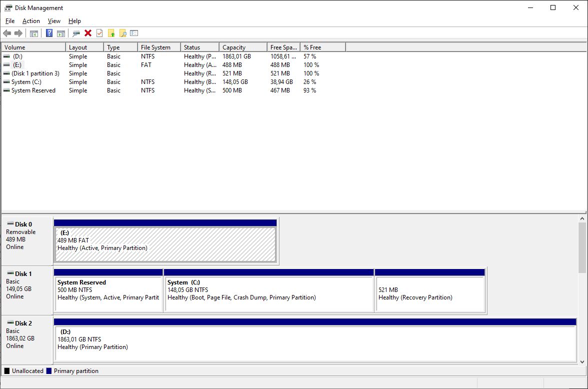588x389 pixels.
Task: Click the yellow page with magnifier icon
Action: click(x=122, y=33)
